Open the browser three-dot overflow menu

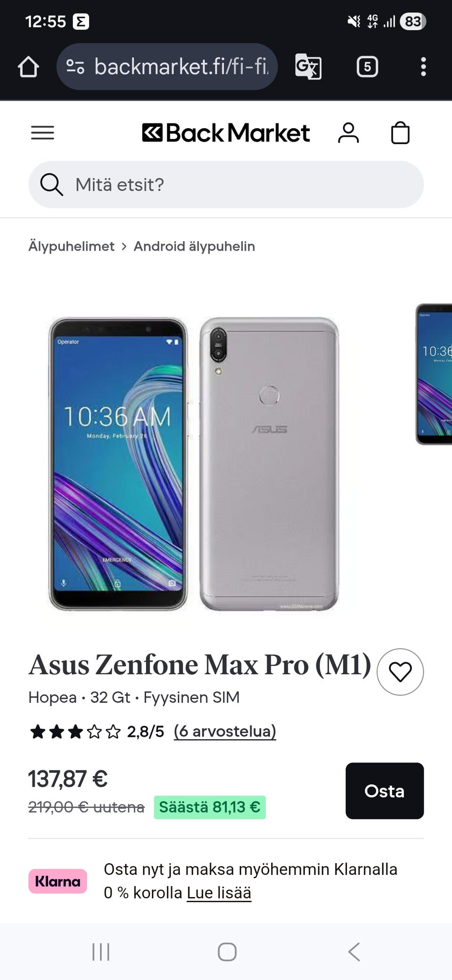click(423, 66)
